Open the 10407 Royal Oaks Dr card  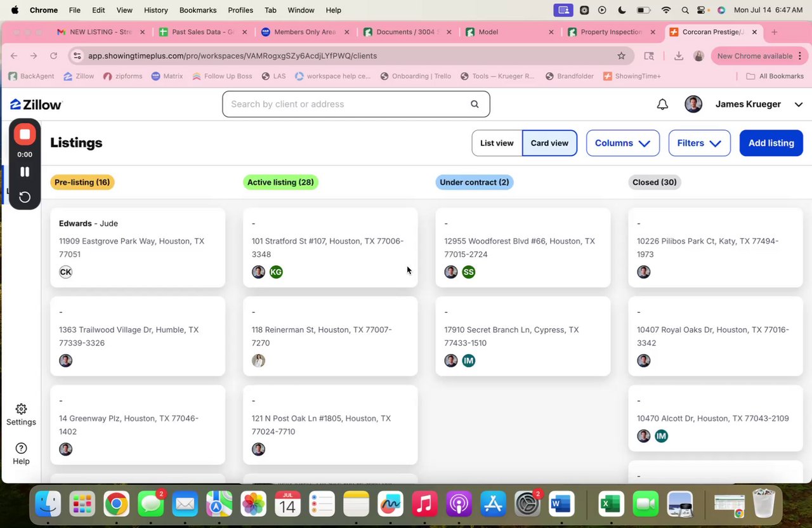click(x=716, y=336)
